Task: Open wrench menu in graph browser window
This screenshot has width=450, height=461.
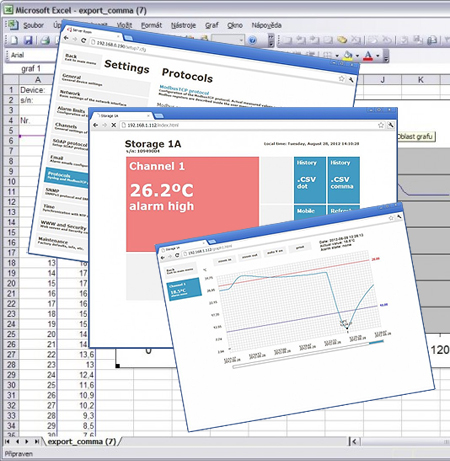Action: click(399, 217)
